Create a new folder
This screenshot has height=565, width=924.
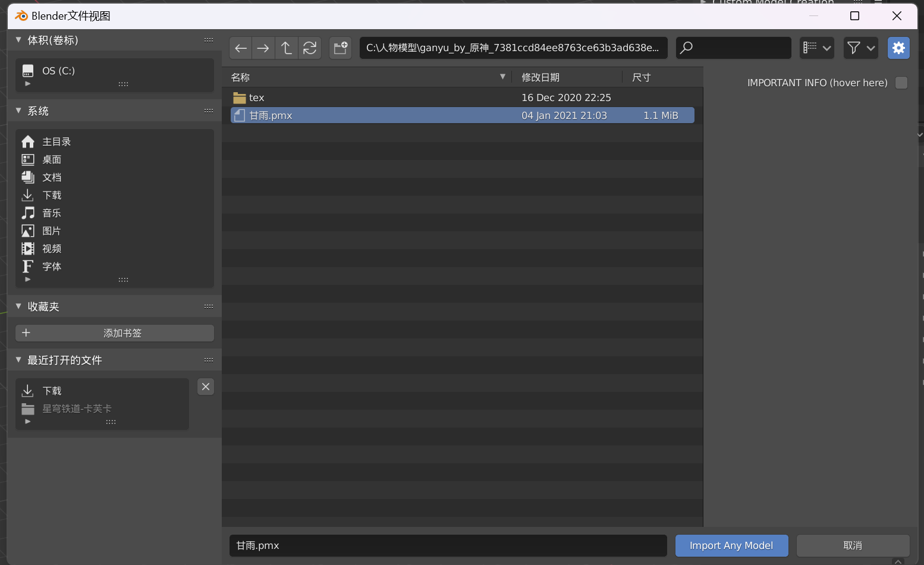(x=341, y=48)
